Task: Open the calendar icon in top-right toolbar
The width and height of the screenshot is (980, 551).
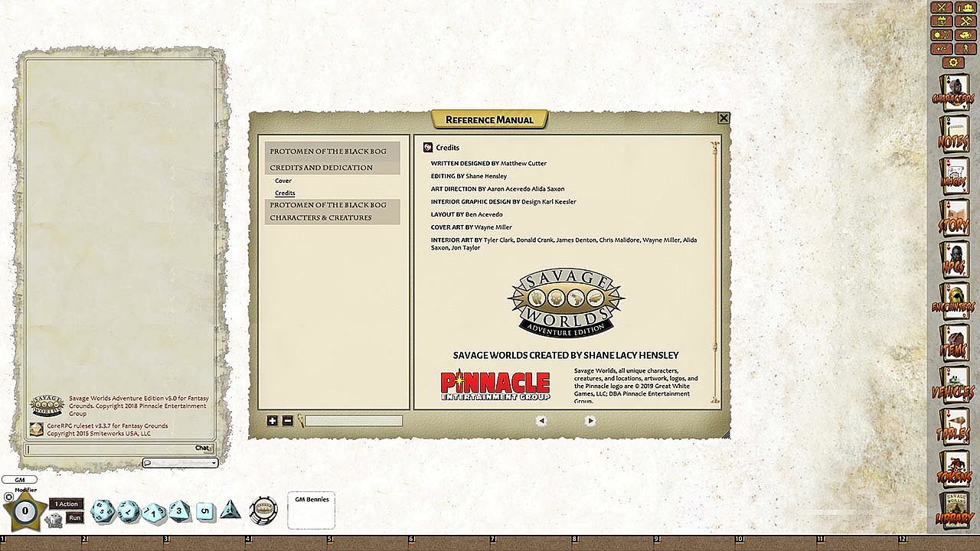Action: click(941, 21)
